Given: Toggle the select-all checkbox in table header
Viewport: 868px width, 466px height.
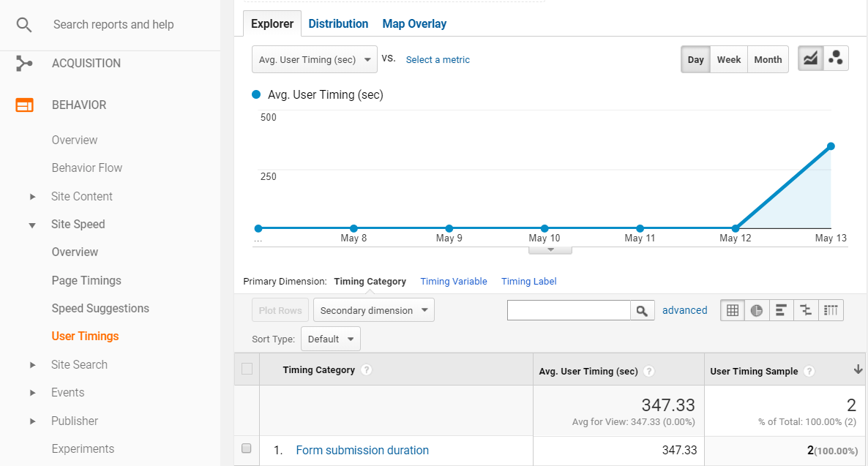Looking at the screenshot, I should (247, 369).
